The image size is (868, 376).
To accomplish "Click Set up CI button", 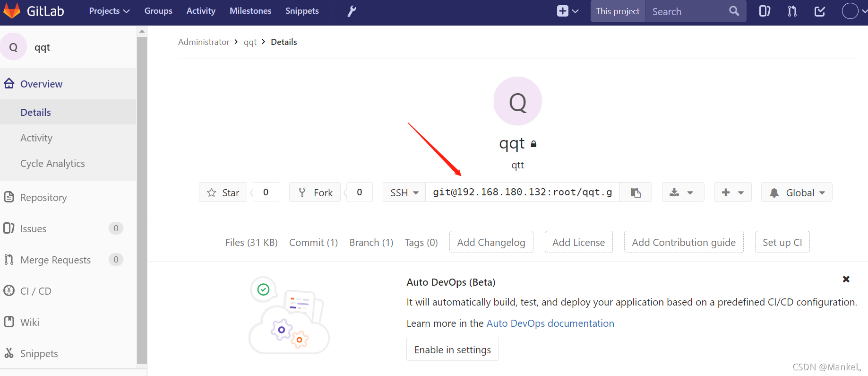I will coord(782,242).
